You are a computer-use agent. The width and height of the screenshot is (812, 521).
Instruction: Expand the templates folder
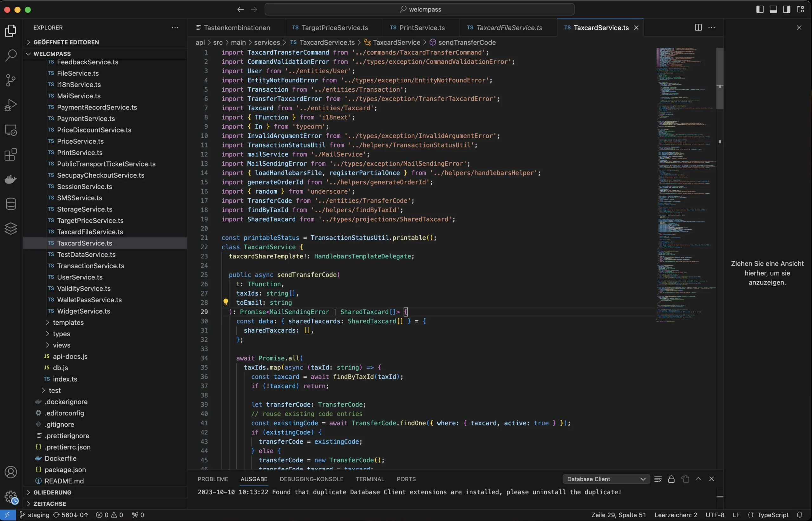point(68,322)
